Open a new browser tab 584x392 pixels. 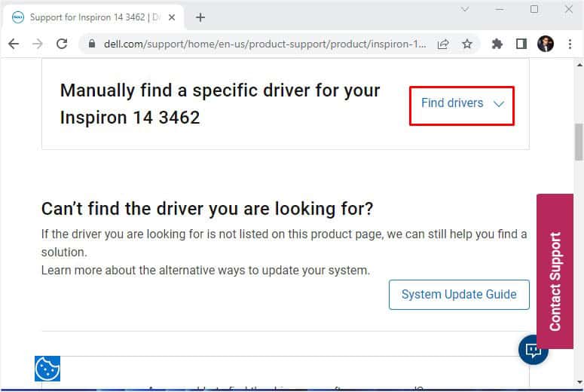coord(200,17)
